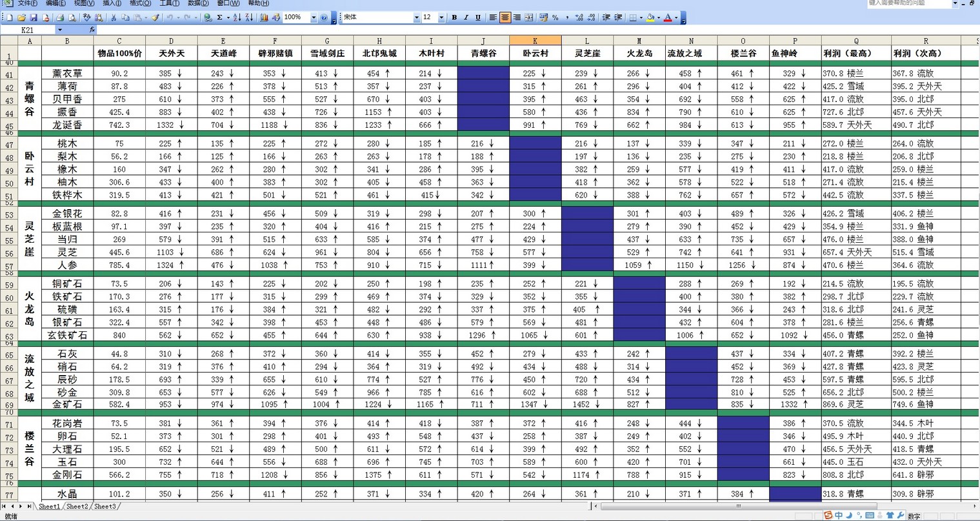The height and width of the screenshot is (521, 980).
Task: Toggle center alignment button
Action: tap(505, 17)
